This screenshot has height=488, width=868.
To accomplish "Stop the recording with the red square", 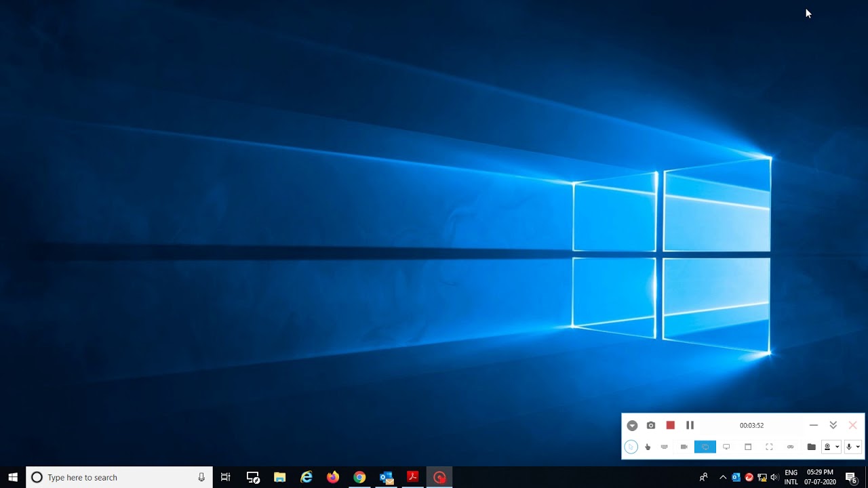I will click(x=670, y=425).
